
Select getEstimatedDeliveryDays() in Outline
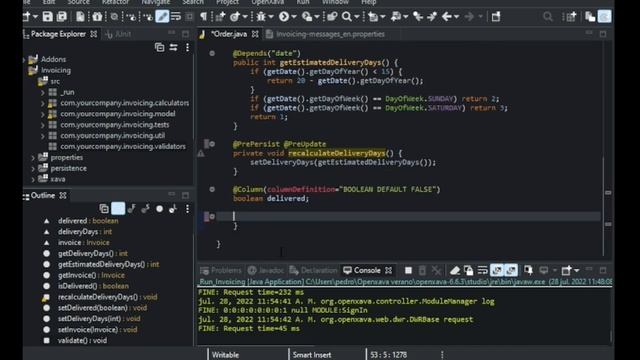(109, 264)
